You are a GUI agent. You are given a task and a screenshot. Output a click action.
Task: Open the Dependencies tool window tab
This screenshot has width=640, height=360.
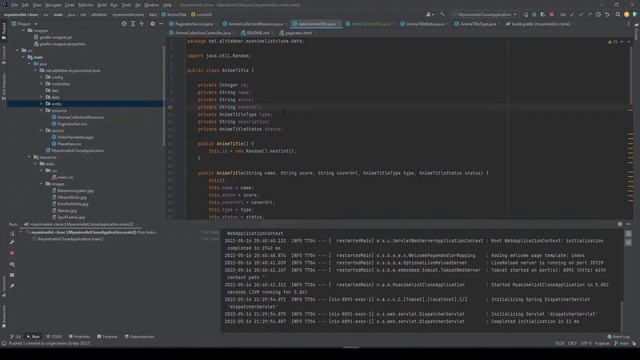140,337
